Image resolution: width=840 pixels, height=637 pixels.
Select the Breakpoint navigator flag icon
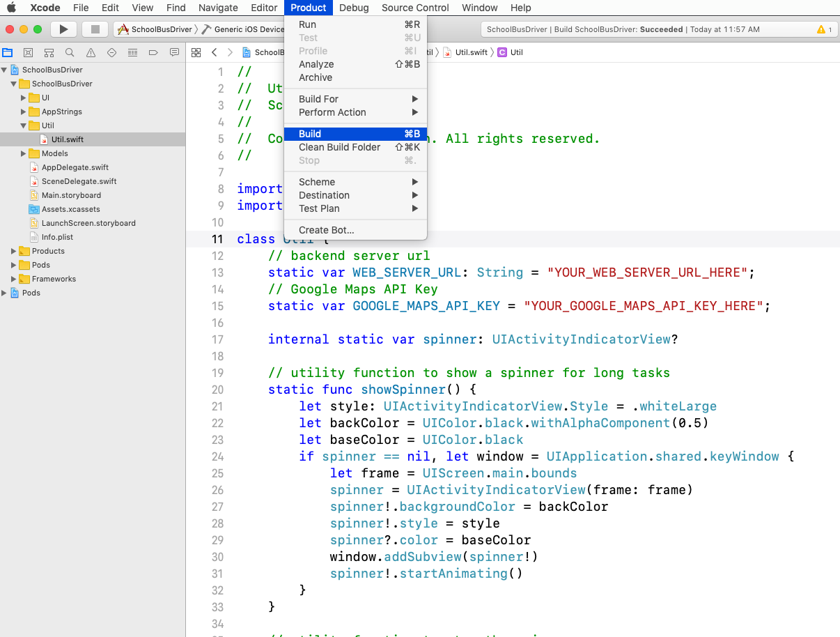click(x=153, y=52)
